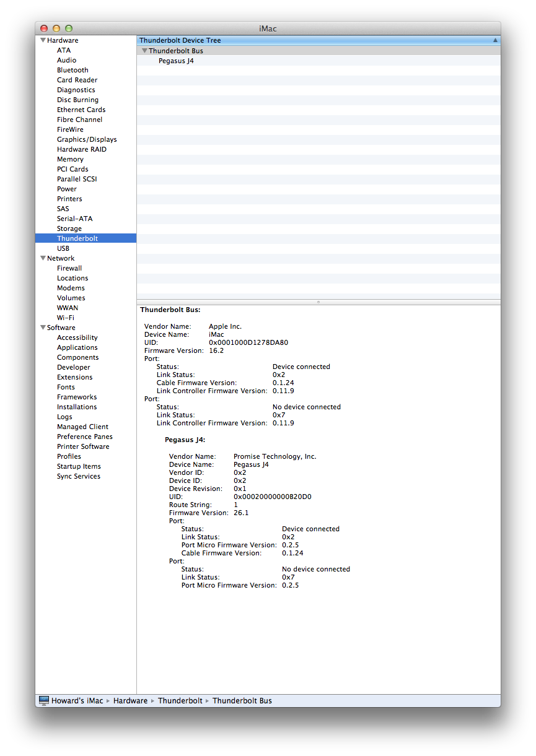The width and height of the screenshot is (536, 756).
Task: Click Thunderbolt Device Tree column header
Action: [x=319, y=40]
